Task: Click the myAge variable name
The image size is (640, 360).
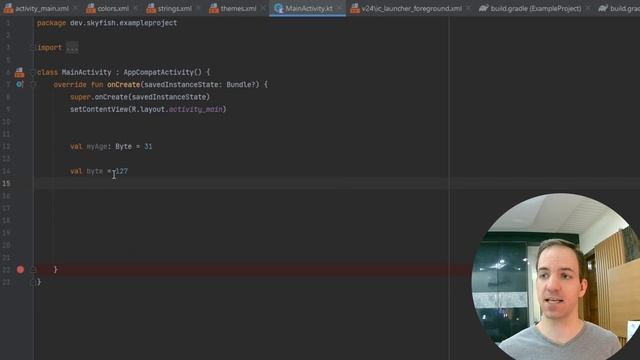Action: [x=97, y=146]
